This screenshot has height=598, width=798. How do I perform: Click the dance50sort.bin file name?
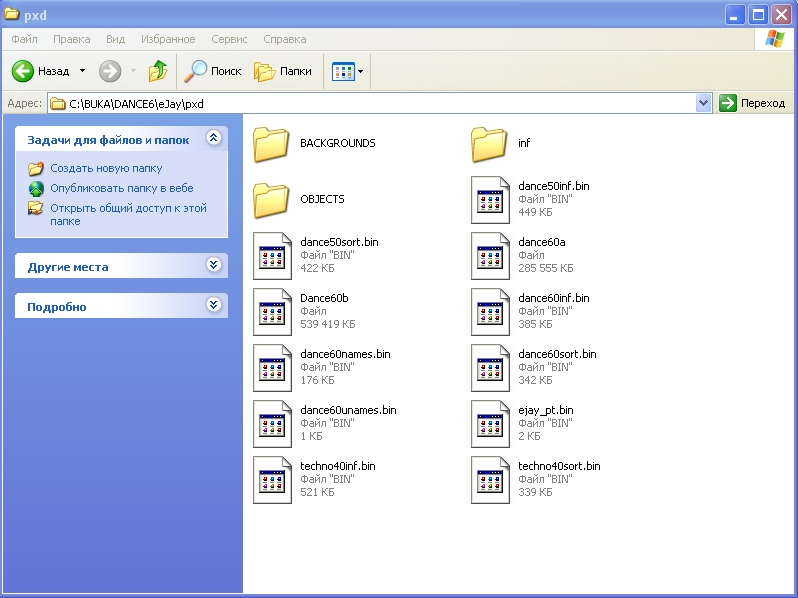339,242
